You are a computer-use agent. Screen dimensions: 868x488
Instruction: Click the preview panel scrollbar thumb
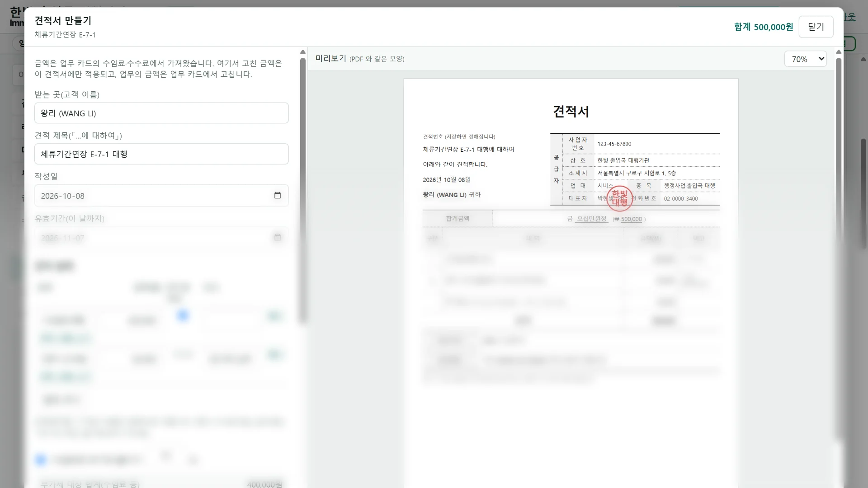(x=839, y=249)
